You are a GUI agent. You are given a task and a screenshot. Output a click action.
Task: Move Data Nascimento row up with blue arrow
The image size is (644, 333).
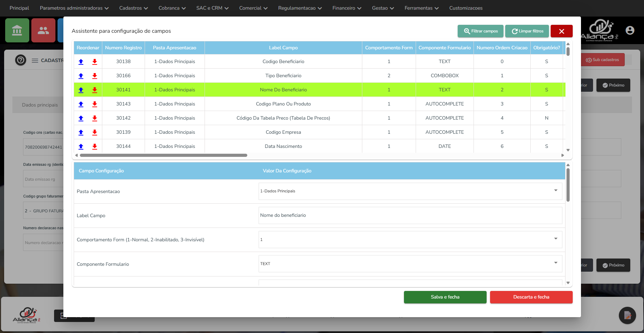point(81,147)
